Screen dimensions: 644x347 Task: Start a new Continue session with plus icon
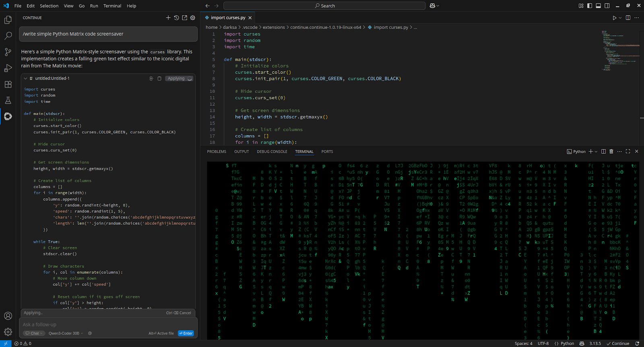coord(168,18)
